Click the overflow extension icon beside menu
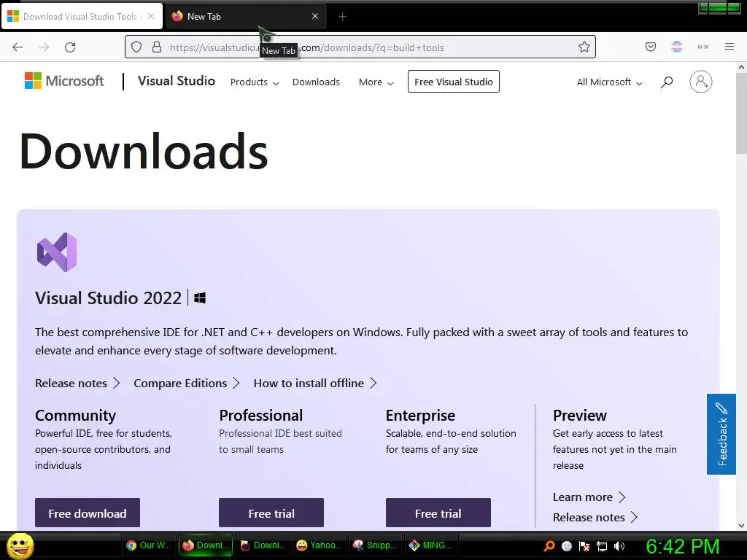Image resolution: width=747 pixels, height=560 pixels. coord(703,47)
